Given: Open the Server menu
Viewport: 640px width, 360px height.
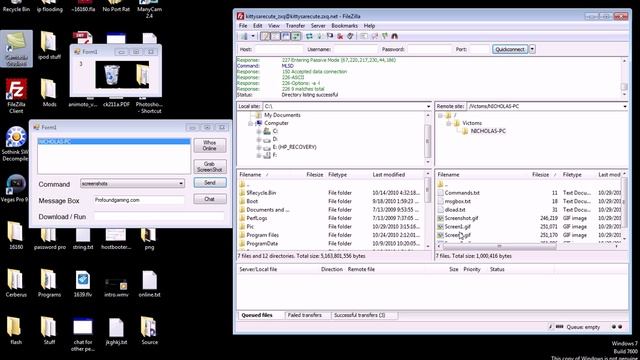Looking at the screenshot, I should click(318, 26).
